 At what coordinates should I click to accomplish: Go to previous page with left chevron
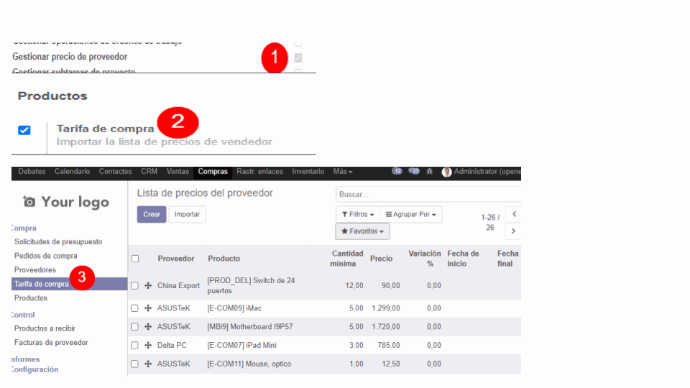(x=514, y=214)
